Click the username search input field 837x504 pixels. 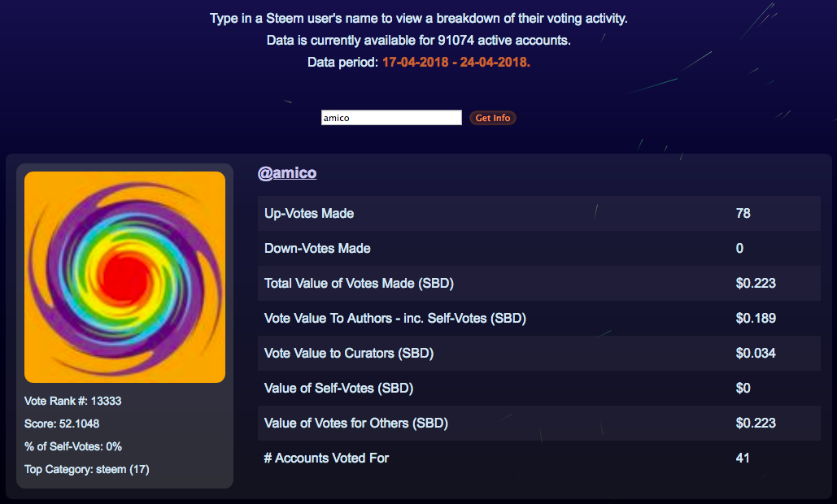coord(391,118)
